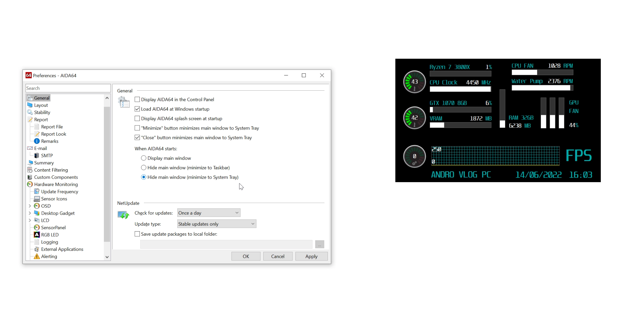Click the blue Remarks info icon
The width and height of the screenshot is (644, 314).
[37, 141]
